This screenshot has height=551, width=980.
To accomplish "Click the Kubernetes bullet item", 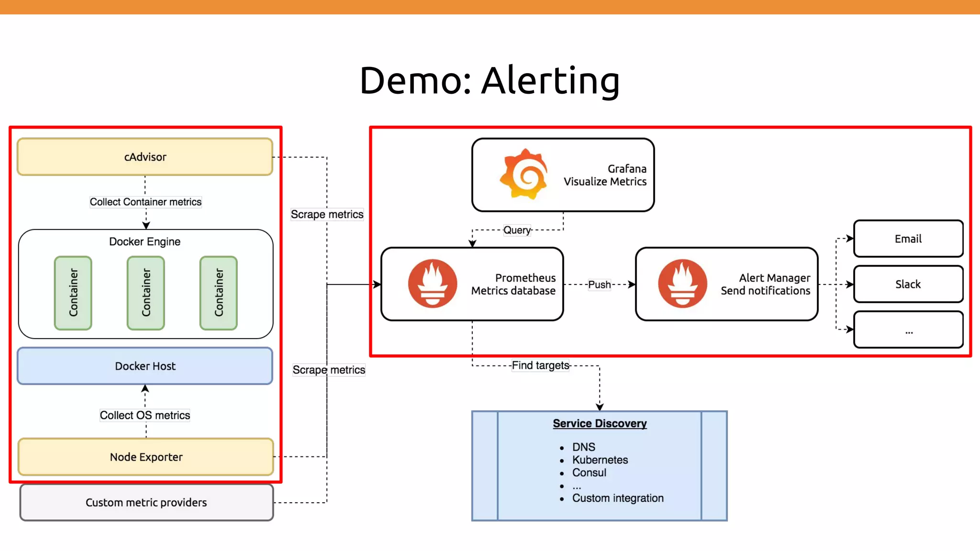I will pyautogui.click(x=600, y=460).
